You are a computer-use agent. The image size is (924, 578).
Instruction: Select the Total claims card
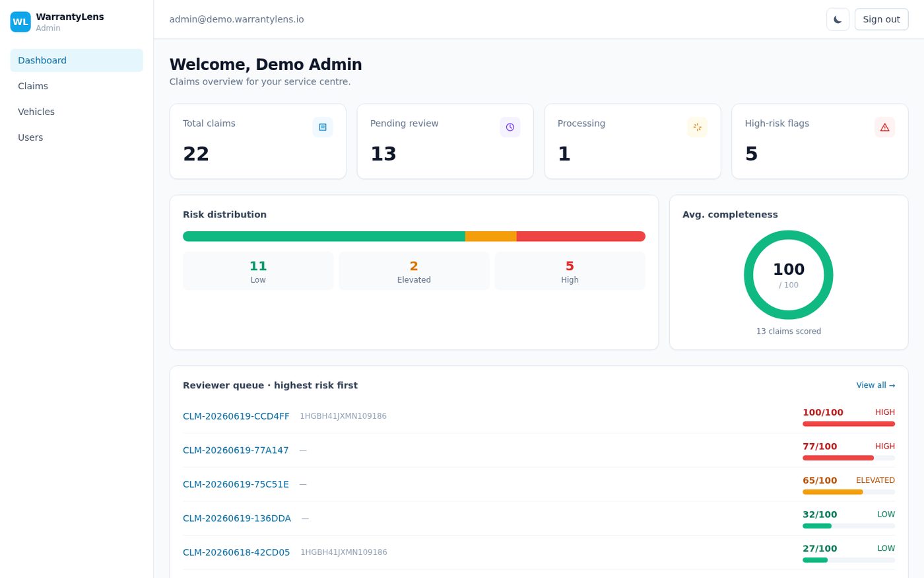click(x=258, y=141)
